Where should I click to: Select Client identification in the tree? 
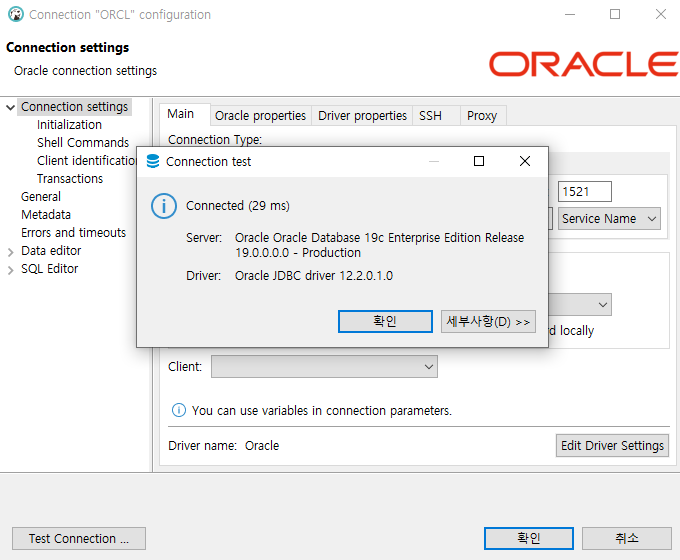click(x=86, y=161)
